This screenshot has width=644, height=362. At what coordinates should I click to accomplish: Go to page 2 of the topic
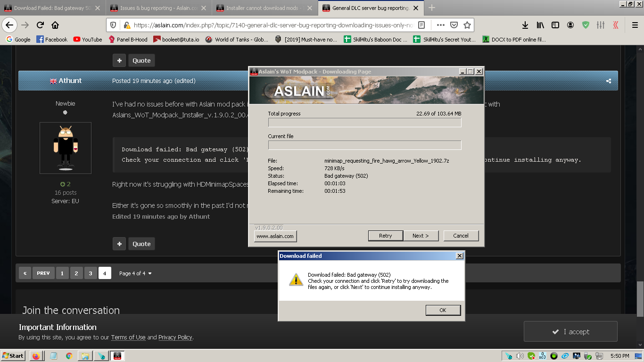76,273
